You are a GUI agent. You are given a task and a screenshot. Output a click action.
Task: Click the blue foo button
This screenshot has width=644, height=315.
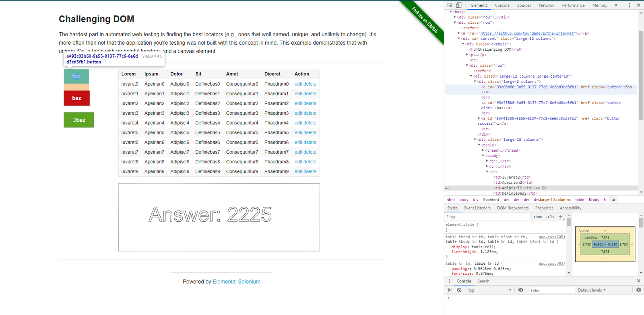[x=76, y=76]
